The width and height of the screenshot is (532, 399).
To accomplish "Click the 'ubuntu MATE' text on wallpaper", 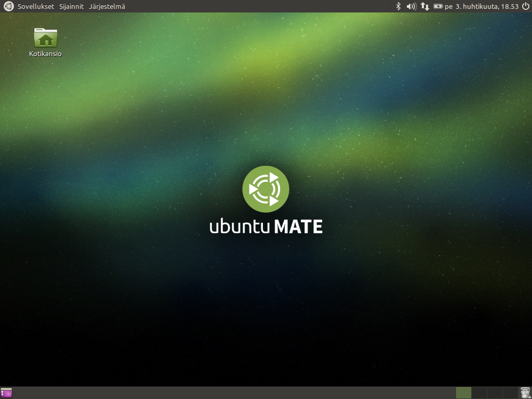I will 266,227.
